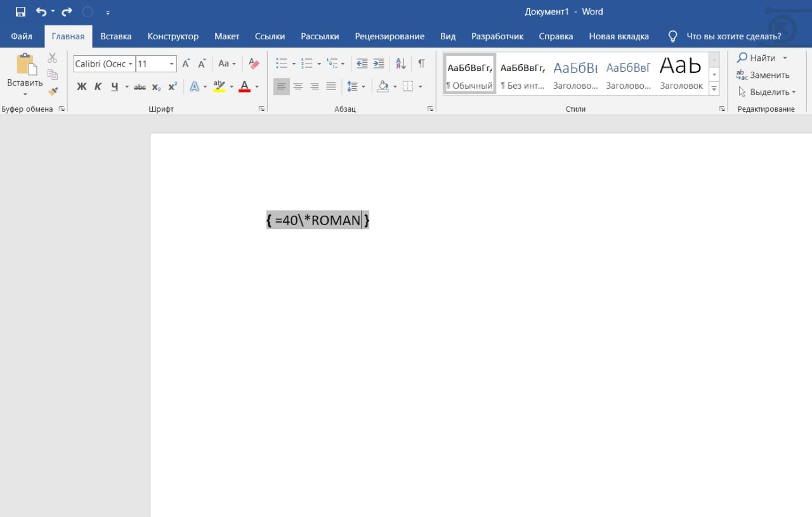Increase indent of the paragraph
Screen dimensions: 812x517
(x=379, y=63)
